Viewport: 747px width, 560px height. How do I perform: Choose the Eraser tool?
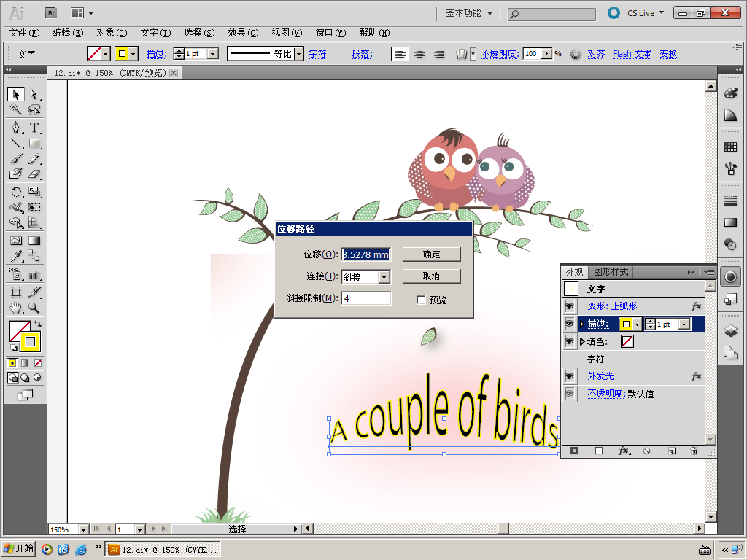[x=34, y=174]
